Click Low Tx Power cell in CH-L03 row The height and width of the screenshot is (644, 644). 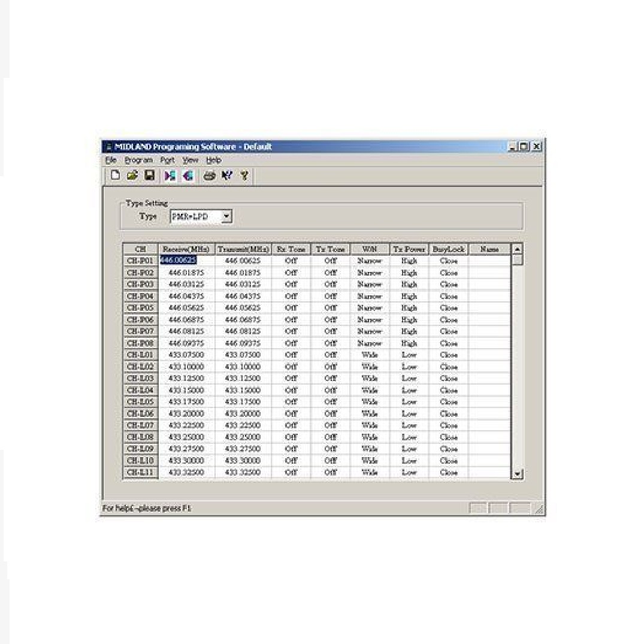pyautogui.click(x=409, y=378)
